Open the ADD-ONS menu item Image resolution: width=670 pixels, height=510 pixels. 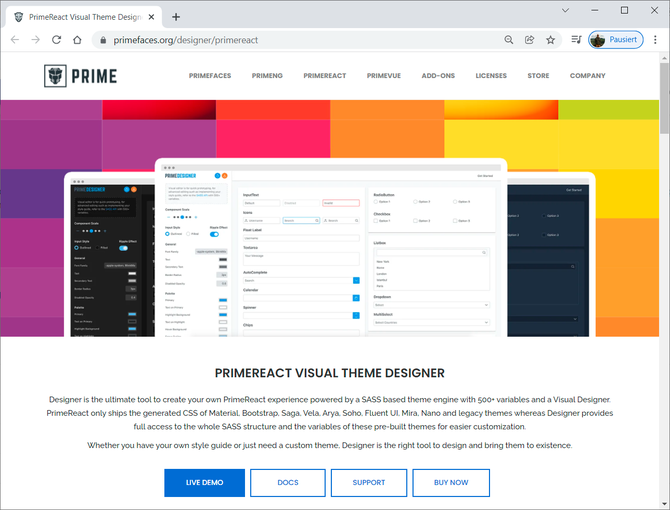tap(438, 76)
